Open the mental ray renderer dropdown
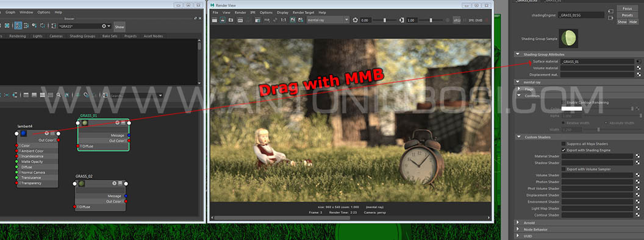Screen dimensions: 644x240 coord(328,20)
